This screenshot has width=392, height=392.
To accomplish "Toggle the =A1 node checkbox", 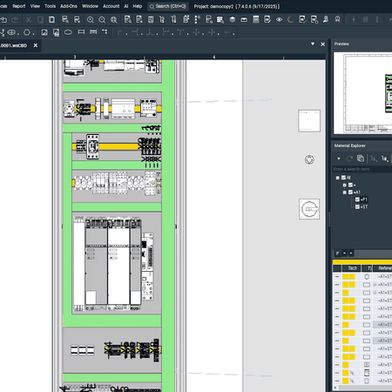I will (x=350, y=192).
